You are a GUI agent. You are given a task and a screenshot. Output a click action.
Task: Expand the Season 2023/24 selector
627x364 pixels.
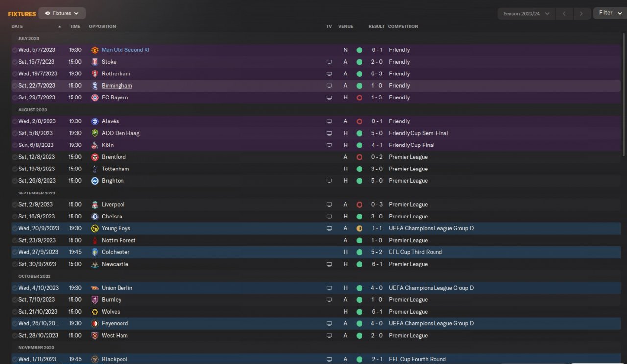tap(526, 14)
